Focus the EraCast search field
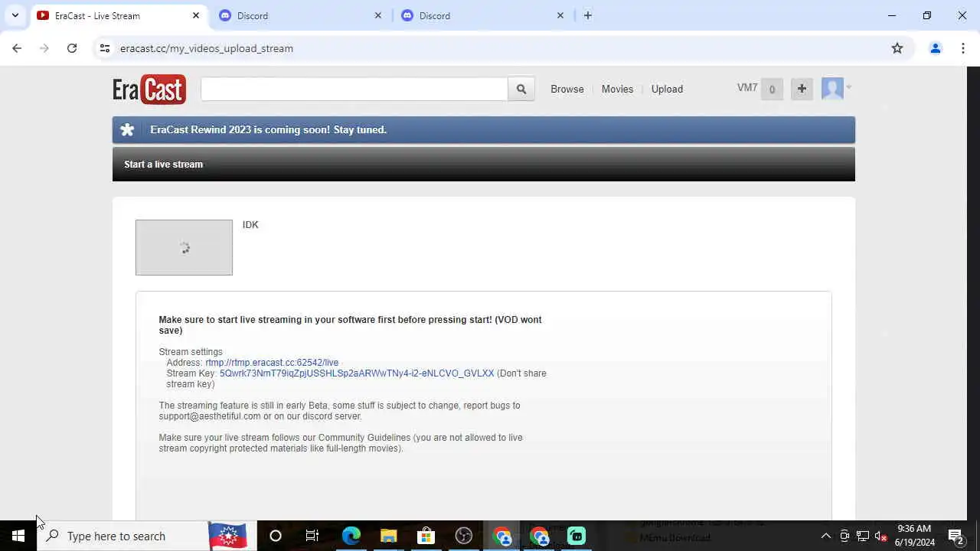980x551 pixels. (354, 89)
